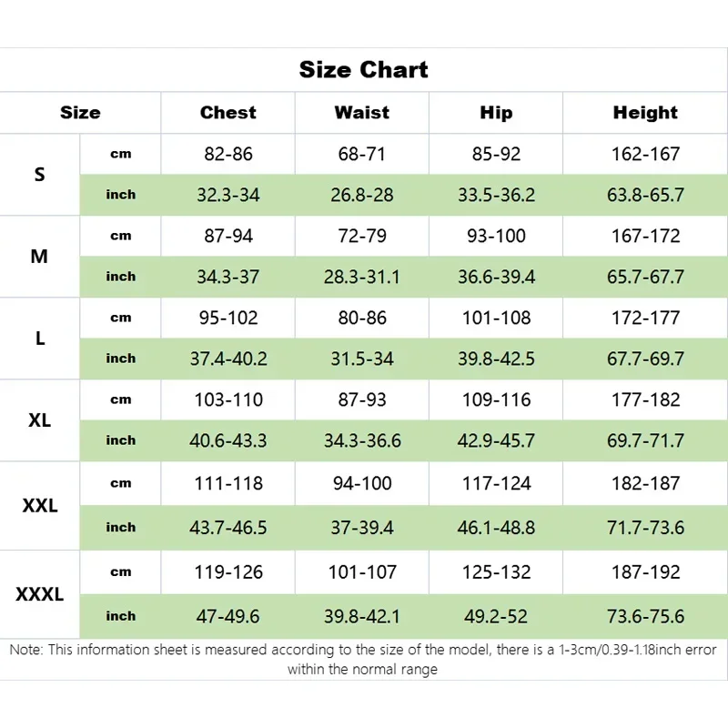Click the 101-108 hip cm cell

496,318
